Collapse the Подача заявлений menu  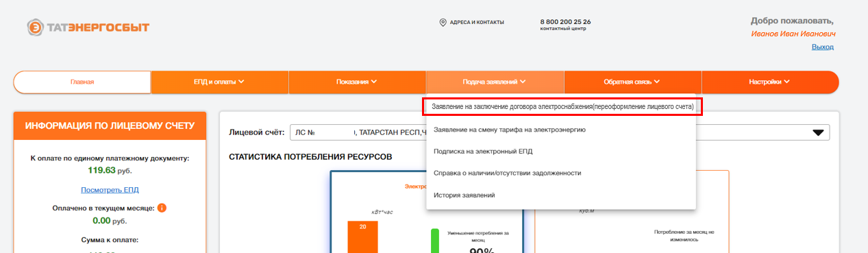point(495,82)
